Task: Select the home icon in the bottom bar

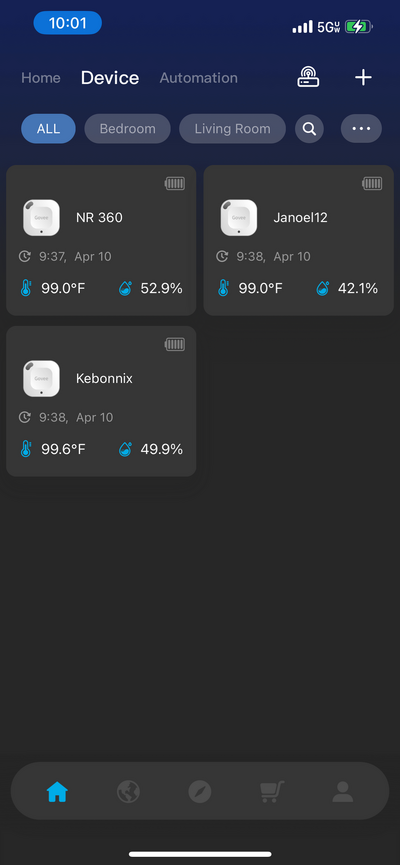Action: click(x=57, y=792)
